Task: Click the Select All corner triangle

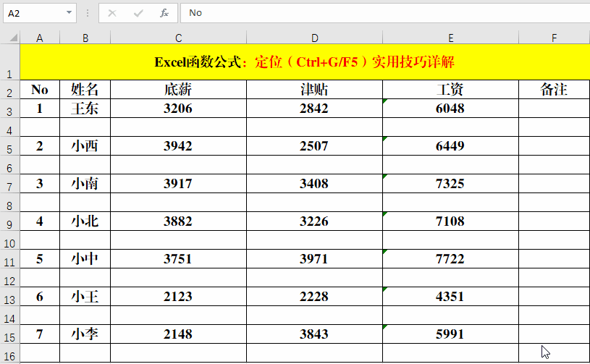Action: click(x=14, y=37)
